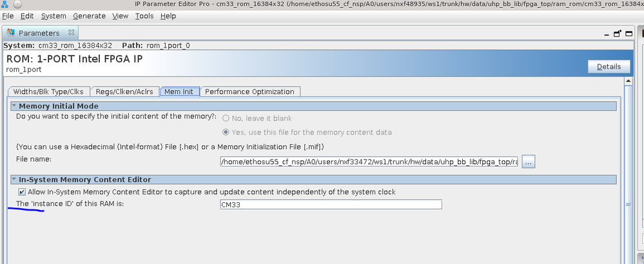The image size is (644, 264).
Task: Maximize the Parameters panel
Action: [x=629, y=33]
